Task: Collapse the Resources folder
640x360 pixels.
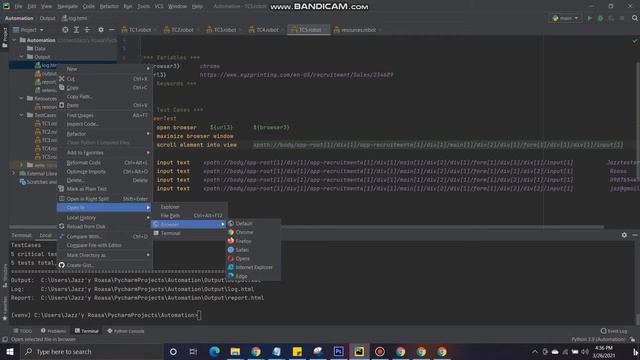Action: point(21,98)
